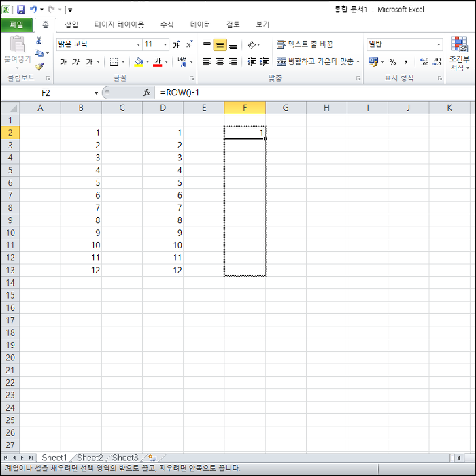Screen dimensions: 476x476
Task: Click the column H header
Action: pos(326,107)
